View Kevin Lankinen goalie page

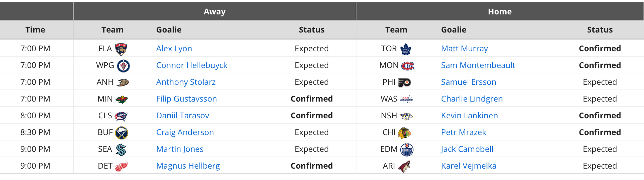(x=469, y=116)
